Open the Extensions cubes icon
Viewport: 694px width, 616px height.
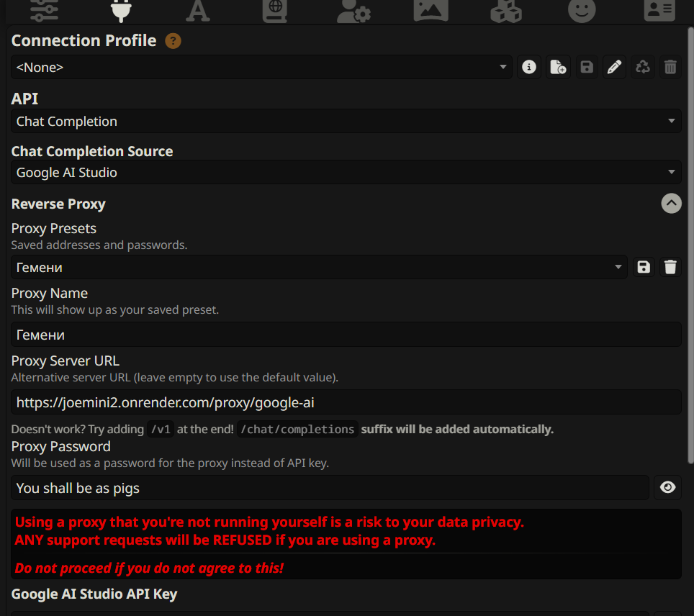(506, 11)
